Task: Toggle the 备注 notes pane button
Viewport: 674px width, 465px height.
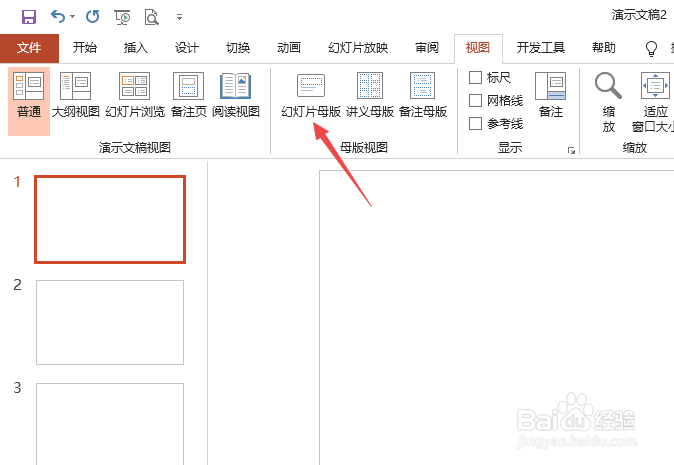Action: point(551,95)
